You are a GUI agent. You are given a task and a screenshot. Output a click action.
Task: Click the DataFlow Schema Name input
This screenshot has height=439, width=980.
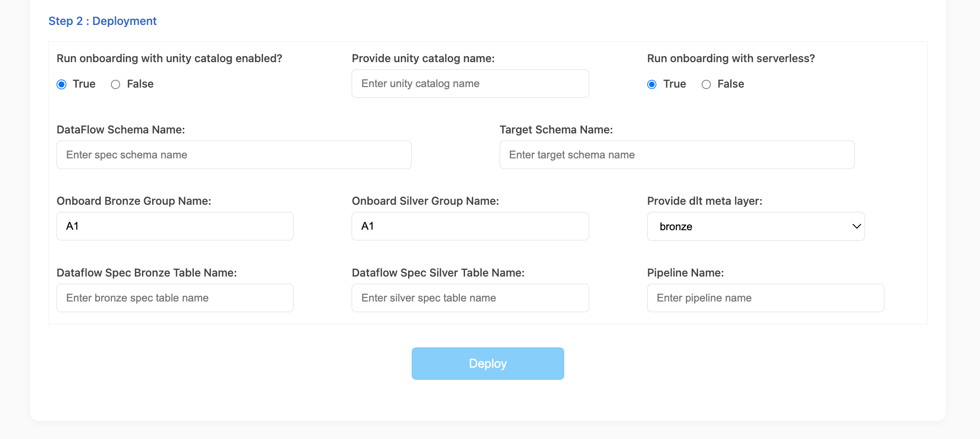[234, 155]
